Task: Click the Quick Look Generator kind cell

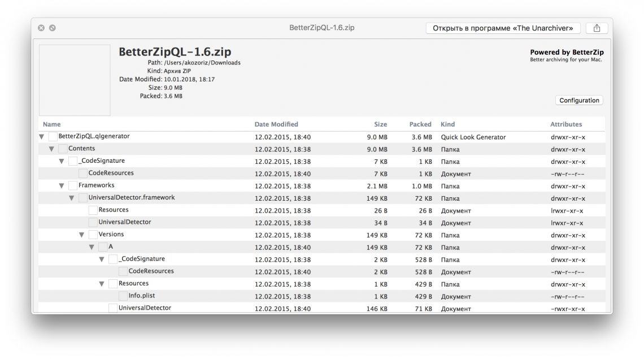Action: click(473, 137)
